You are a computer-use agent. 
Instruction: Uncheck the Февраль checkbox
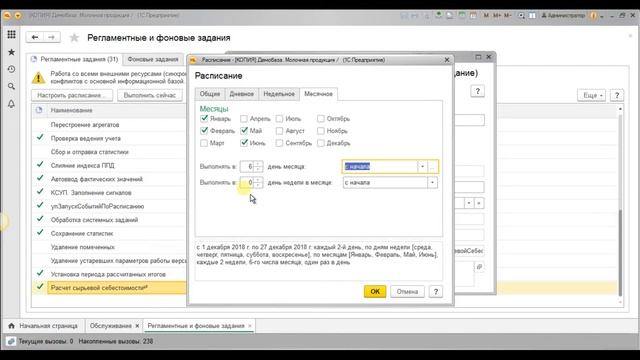pyautogui.click(x=204, y=131)
